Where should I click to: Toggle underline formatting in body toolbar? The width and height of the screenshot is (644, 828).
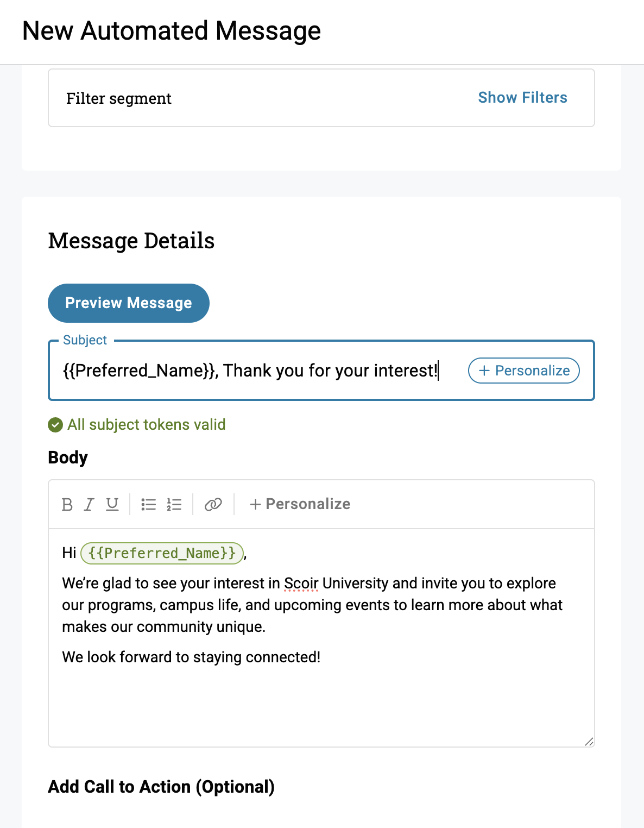click(x=112, y=505)
